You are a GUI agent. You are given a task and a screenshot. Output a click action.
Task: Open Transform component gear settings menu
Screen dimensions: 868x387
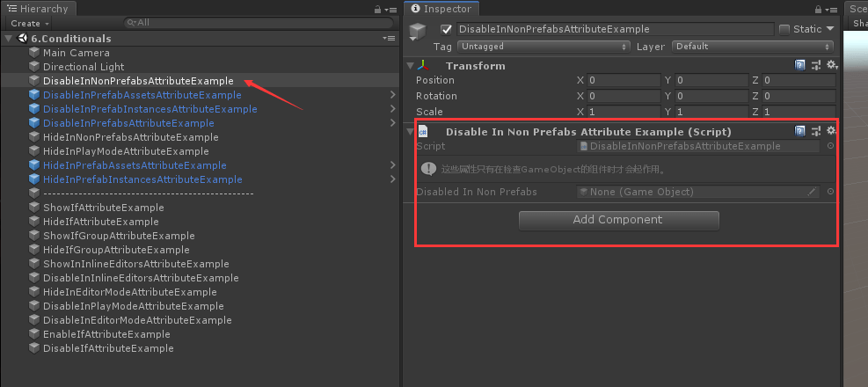[x=831, y=66]
